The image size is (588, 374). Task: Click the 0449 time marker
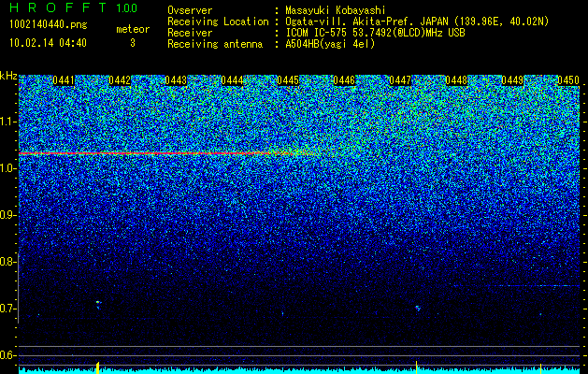[512, 80]
